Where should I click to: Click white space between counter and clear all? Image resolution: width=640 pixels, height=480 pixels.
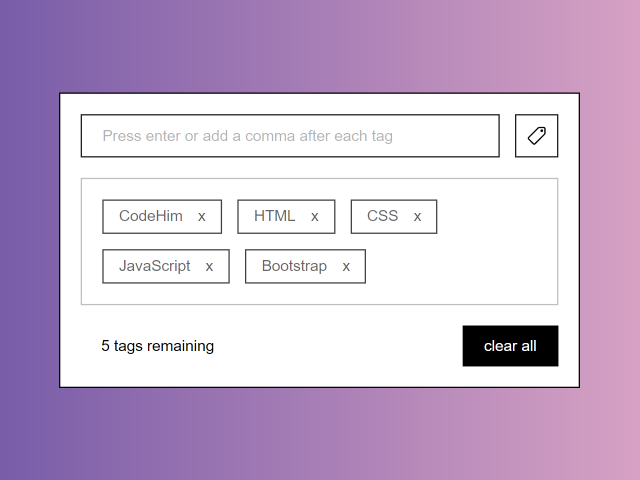(x=338, y=346)
